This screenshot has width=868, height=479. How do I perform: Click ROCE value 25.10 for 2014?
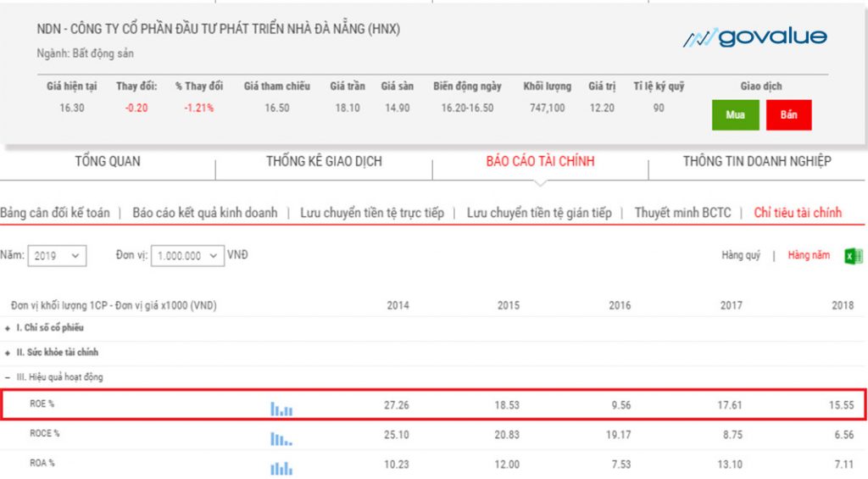[x=397, y=435]
